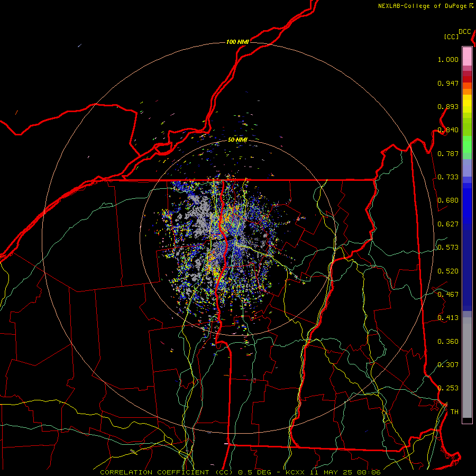Select the 0.413 scale value
The width and height of the screenshot is (476, 476).
(x=448, y=318)
